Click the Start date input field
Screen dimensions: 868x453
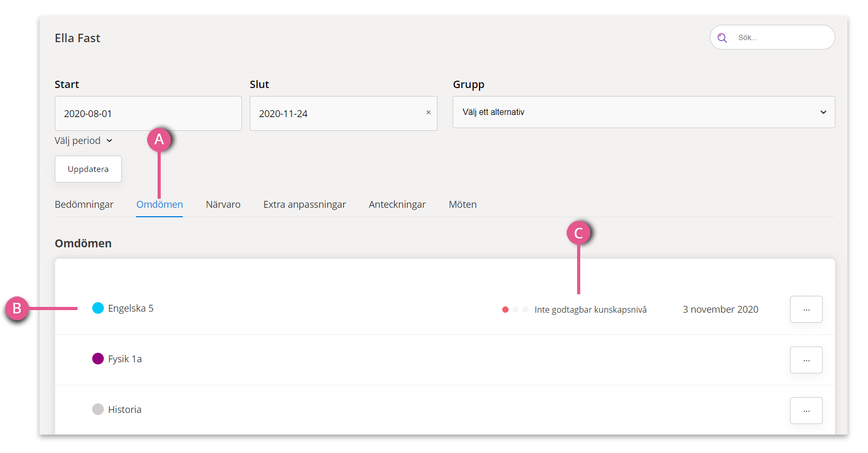[148, 113]
